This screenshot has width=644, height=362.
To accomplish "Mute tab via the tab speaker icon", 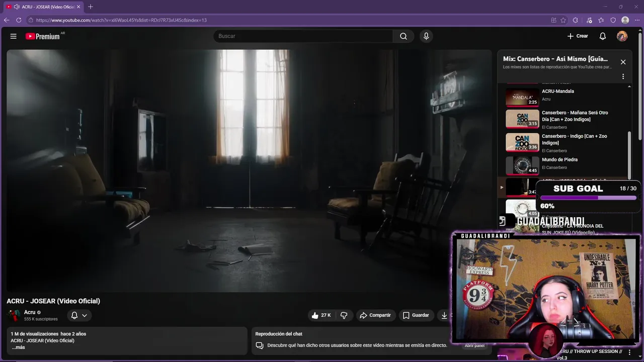I will click(x=17, y=7).
